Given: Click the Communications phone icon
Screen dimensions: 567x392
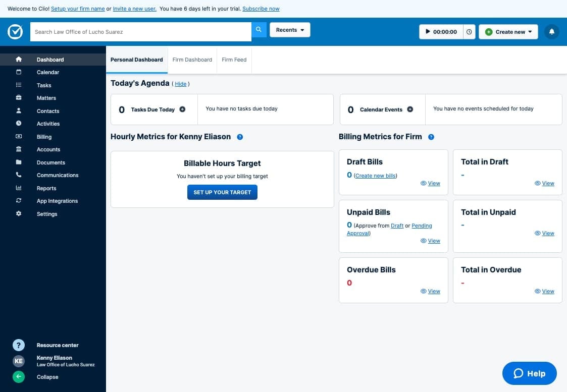Looking at the screenshot, I should 18,175.
